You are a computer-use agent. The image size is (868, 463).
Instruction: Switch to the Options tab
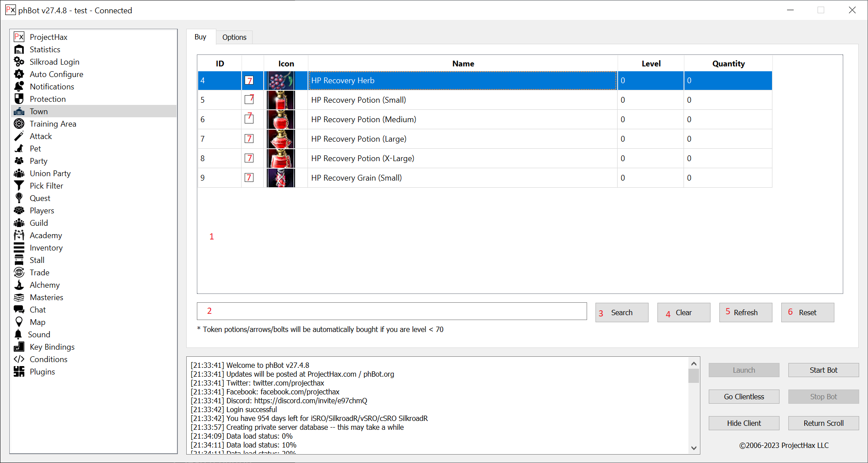click(x=234, y=37)
